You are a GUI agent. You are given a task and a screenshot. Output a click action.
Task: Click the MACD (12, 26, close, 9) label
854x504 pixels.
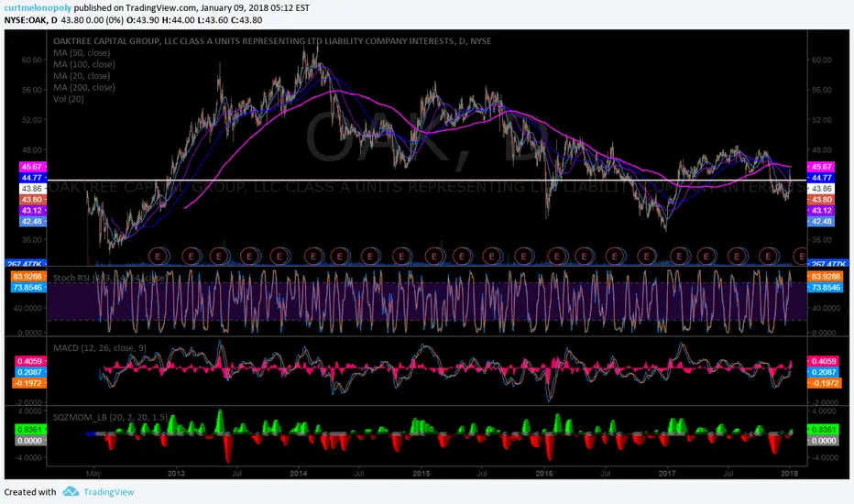(100, 347)
